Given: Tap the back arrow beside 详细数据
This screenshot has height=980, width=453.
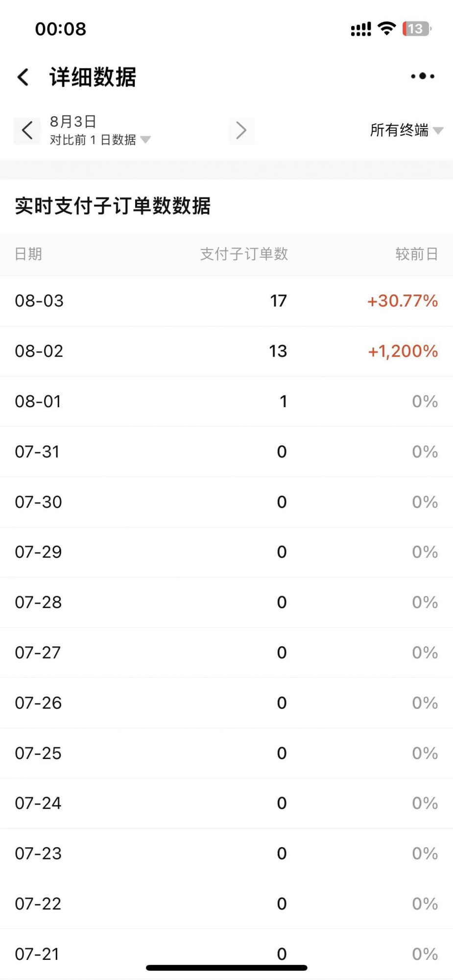Looking at the screenshot, I should (x=23, y=77).
